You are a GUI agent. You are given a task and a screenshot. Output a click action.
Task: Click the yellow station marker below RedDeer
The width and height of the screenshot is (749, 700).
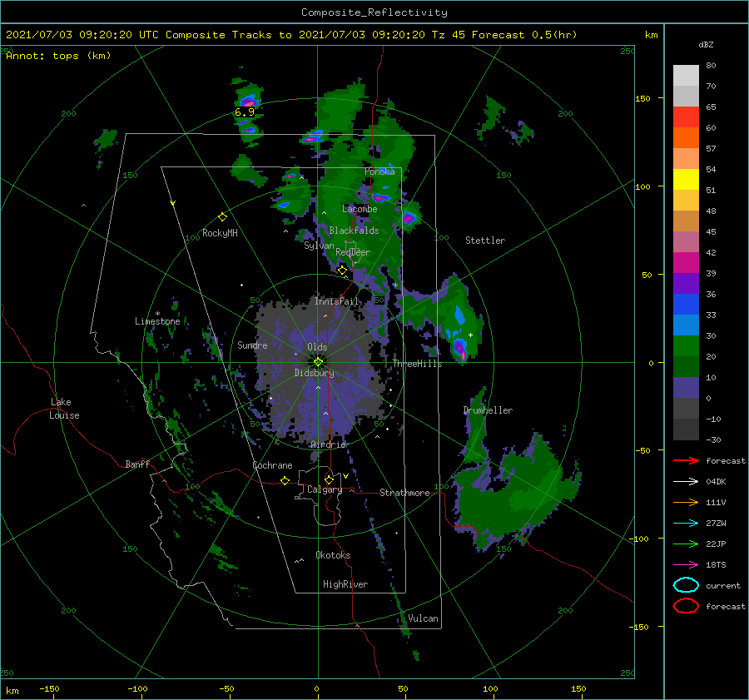coord(343,270)
